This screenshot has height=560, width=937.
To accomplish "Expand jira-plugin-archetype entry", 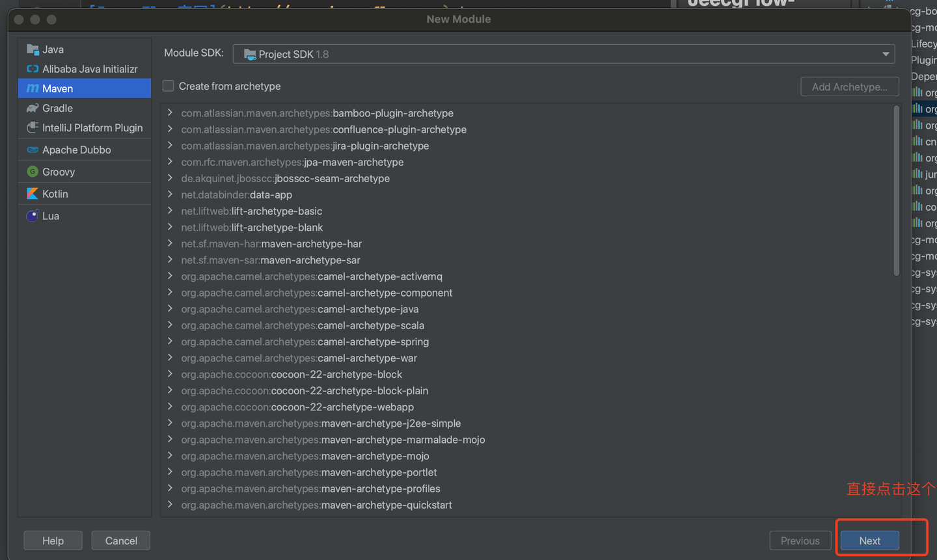I will 170,145.
